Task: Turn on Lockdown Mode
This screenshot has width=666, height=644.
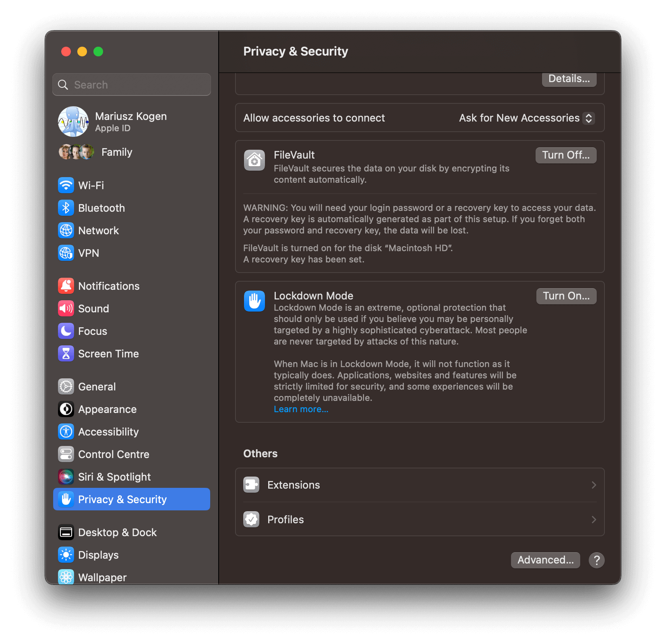Action: (x=566, y=296)
